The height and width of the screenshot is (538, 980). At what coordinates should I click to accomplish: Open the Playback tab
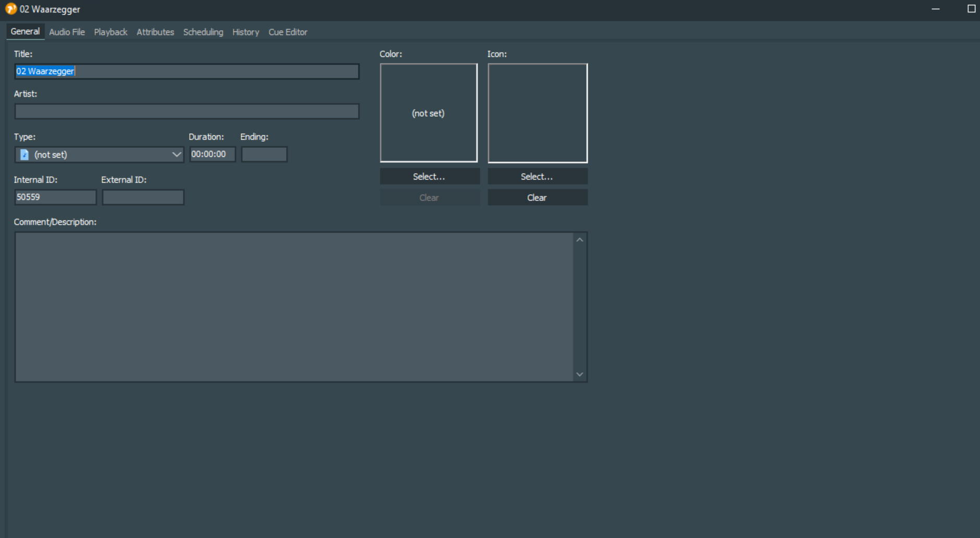click(110, 32)
